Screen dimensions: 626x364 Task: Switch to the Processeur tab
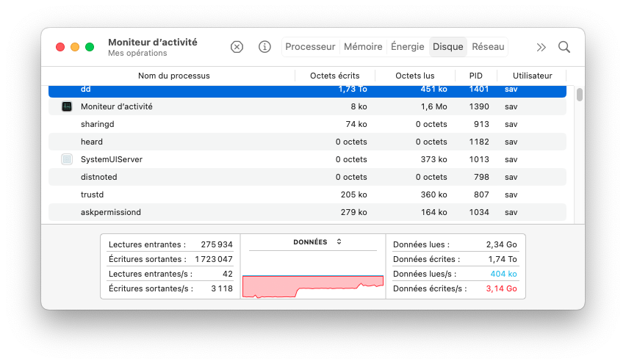click(x=310, y=47)
